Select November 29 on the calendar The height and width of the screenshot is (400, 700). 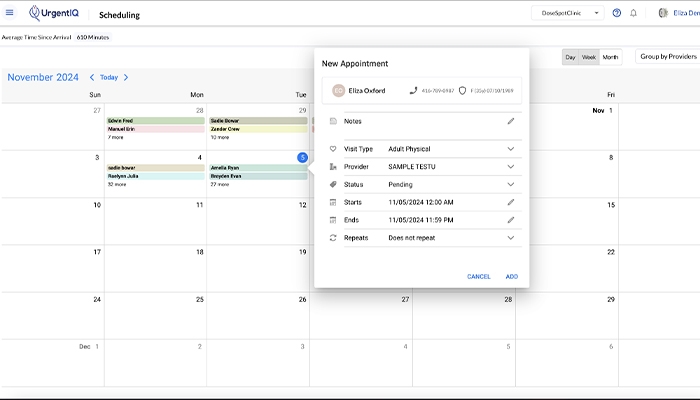(x=611, y=300)
